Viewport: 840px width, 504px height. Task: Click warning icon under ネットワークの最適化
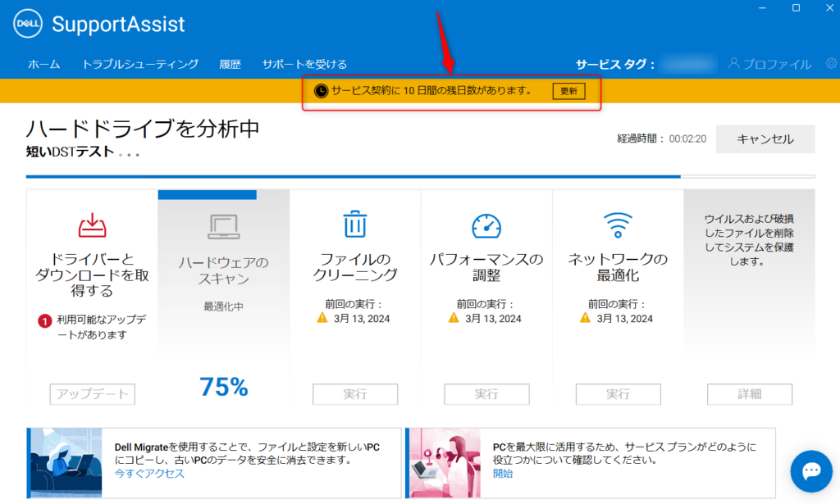585,318
